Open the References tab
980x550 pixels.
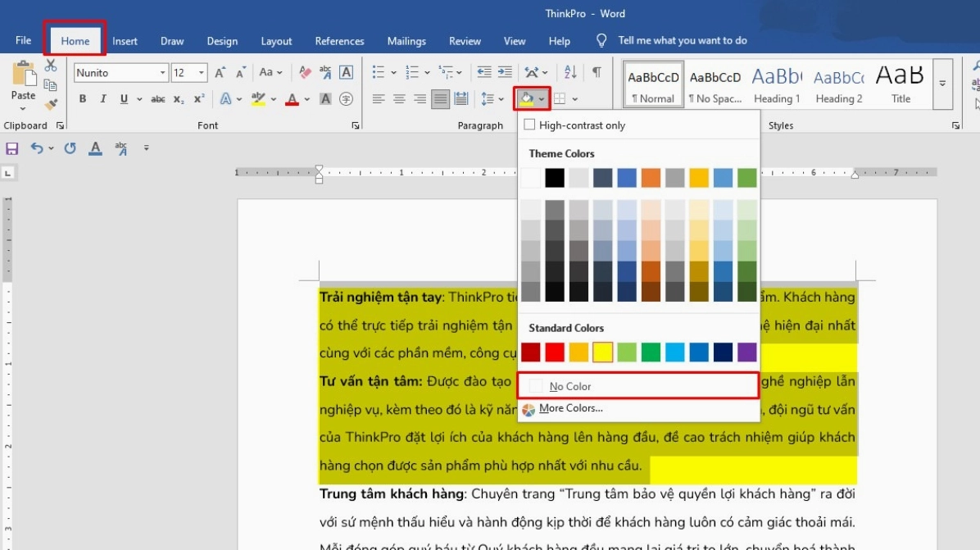tap(339, 41)
